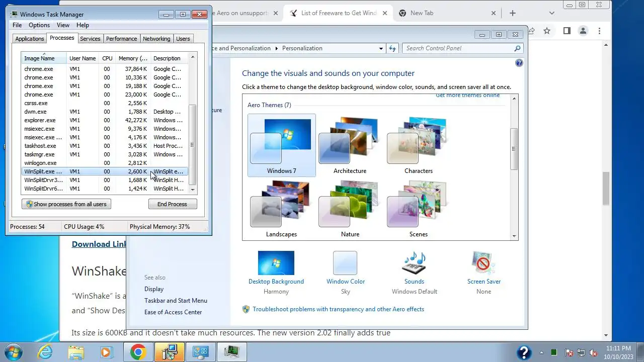Viewport: 644px width, 362px height.
Task: Open the Ease of Access Center link
Action: point(173,312)
